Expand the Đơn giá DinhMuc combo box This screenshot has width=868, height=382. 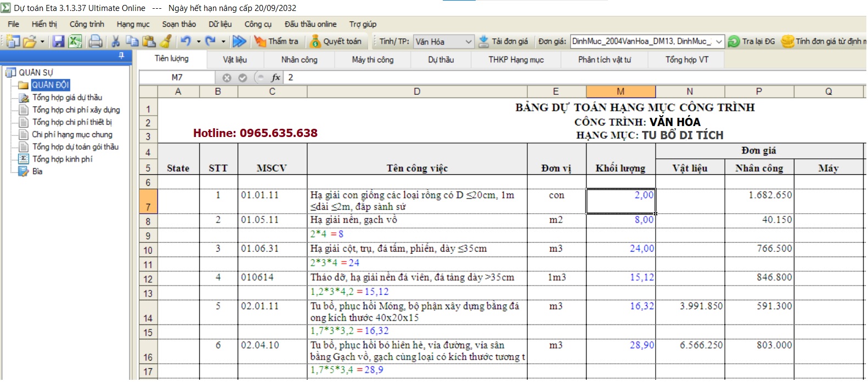point(718,42)
